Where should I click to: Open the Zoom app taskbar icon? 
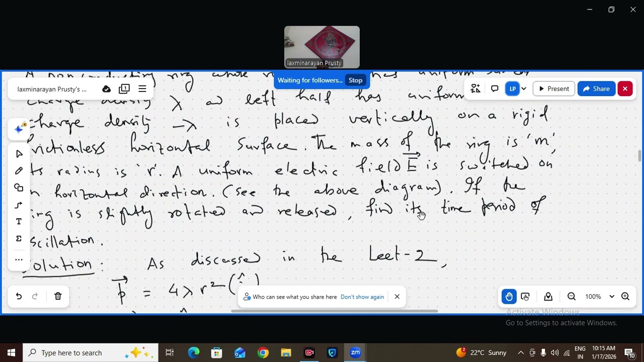tap(355, 353)
